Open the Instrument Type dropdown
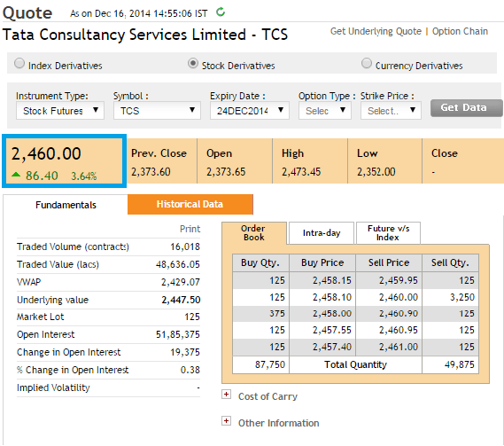Image resolution: width=504 pixels, height=446 pixels. click(60, 111)
